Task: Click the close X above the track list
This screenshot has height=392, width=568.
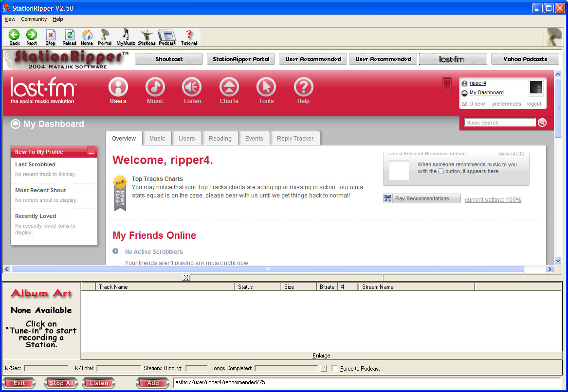Action: pyautogui.click(x=186, y=278)
